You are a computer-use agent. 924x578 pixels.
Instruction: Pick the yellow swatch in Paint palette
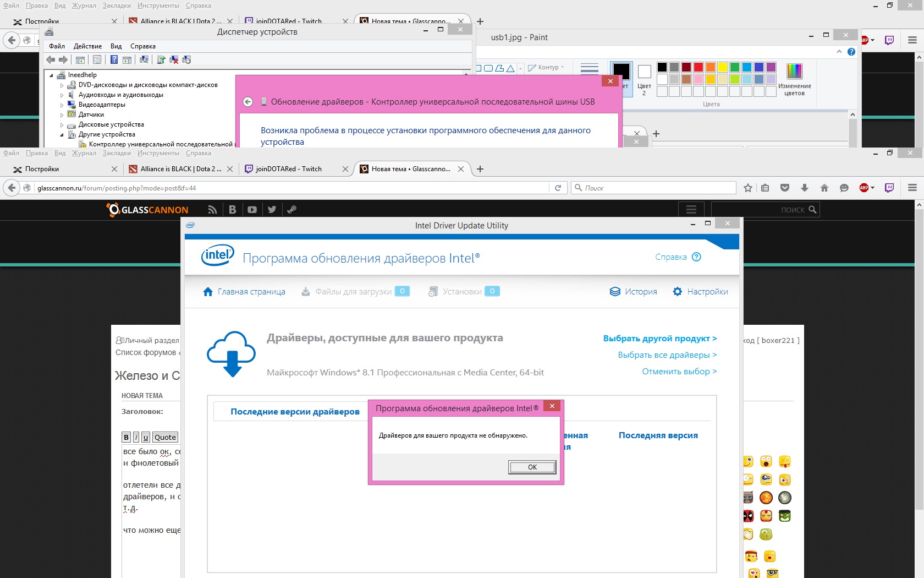coord(723,67)
